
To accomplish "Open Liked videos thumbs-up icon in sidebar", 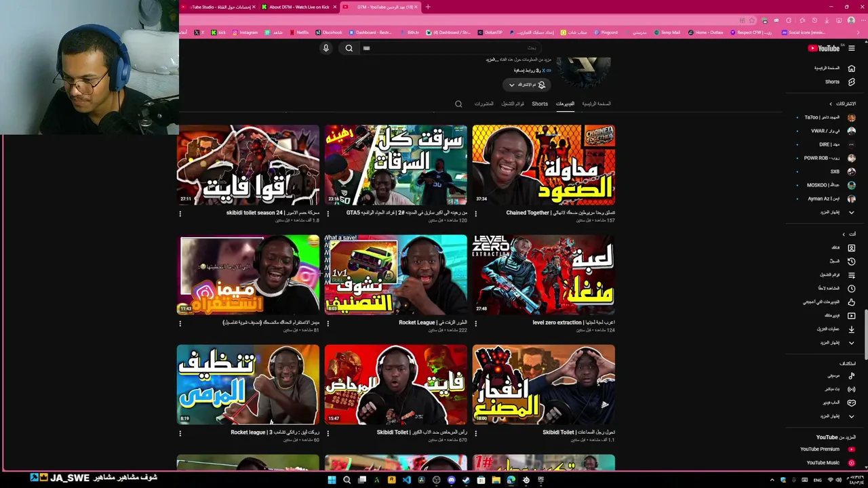I will 852,302.
